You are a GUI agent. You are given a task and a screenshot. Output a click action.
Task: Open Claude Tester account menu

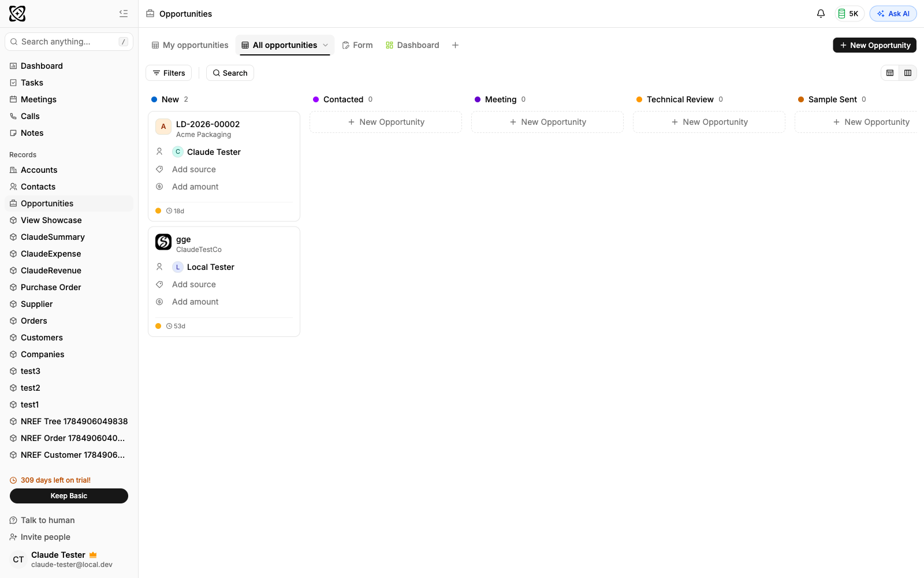click(69, 559)
